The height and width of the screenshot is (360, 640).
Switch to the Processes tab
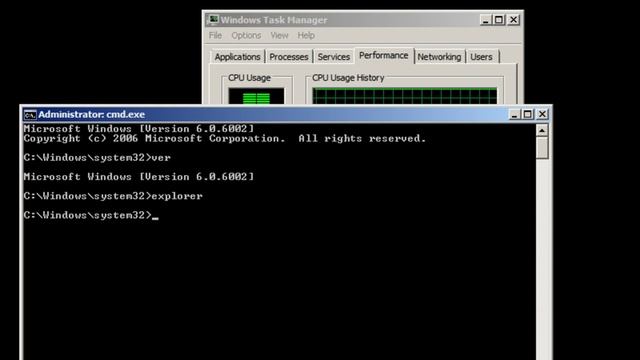pyautogui.click(x=289, y=57)
